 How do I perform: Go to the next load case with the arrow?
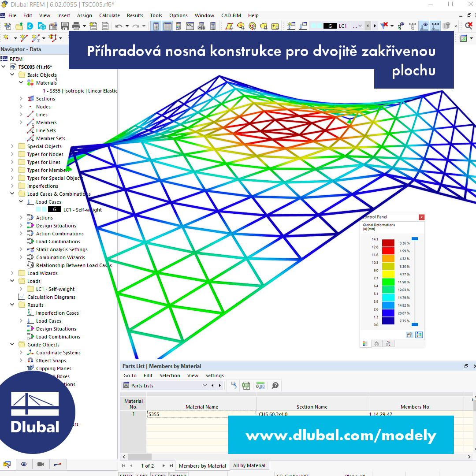point(375,26)
